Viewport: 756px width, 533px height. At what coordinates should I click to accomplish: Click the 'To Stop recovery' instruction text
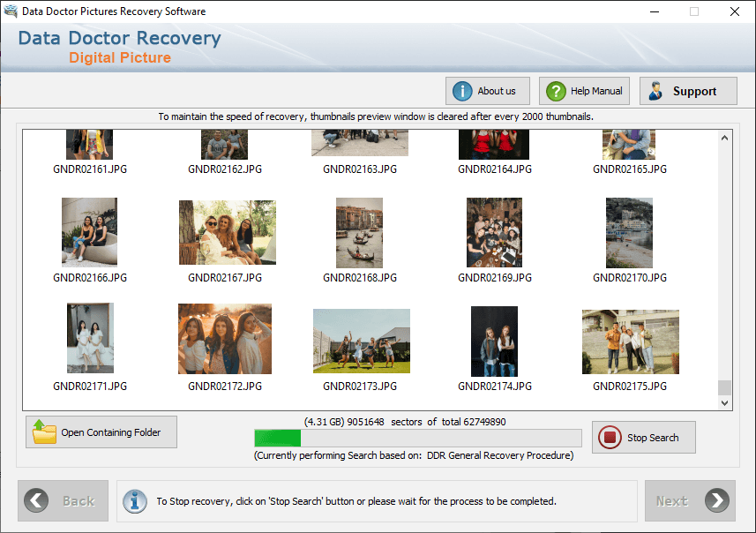click(356, 501)
